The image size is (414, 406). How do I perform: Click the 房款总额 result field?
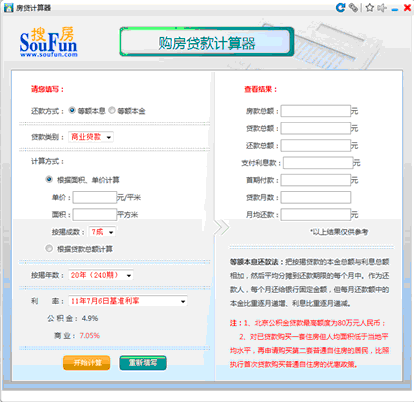[x=316, y=111]
